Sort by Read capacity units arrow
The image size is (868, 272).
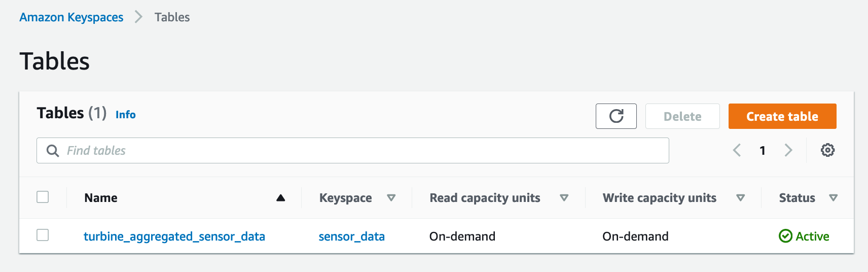click(x=564, y=198)
